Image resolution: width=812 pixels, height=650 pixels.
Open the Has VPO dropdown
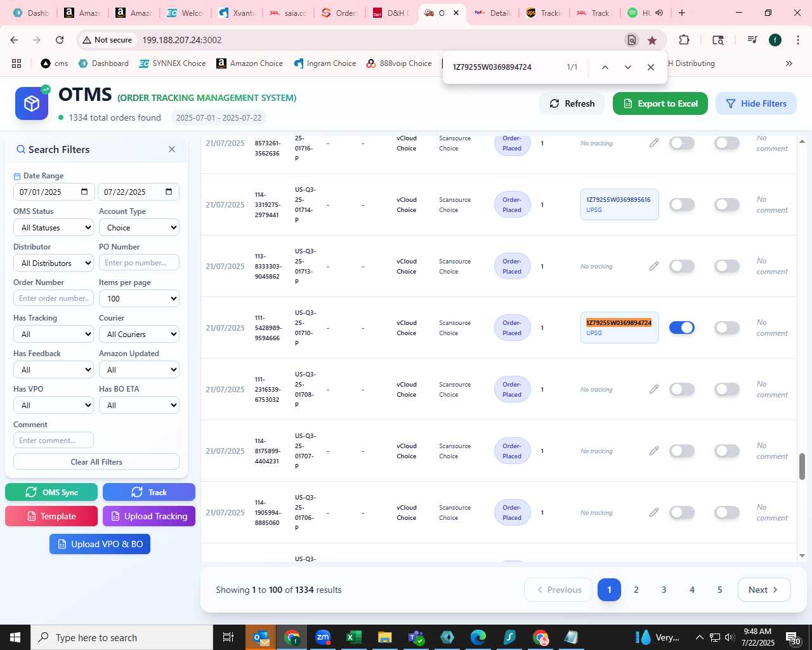coord(53,405)
